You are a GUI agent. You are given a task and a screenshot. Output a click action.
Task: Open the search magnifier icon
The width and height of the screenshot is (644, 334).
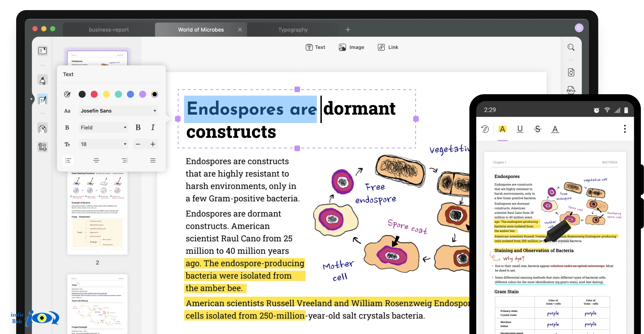571,47
